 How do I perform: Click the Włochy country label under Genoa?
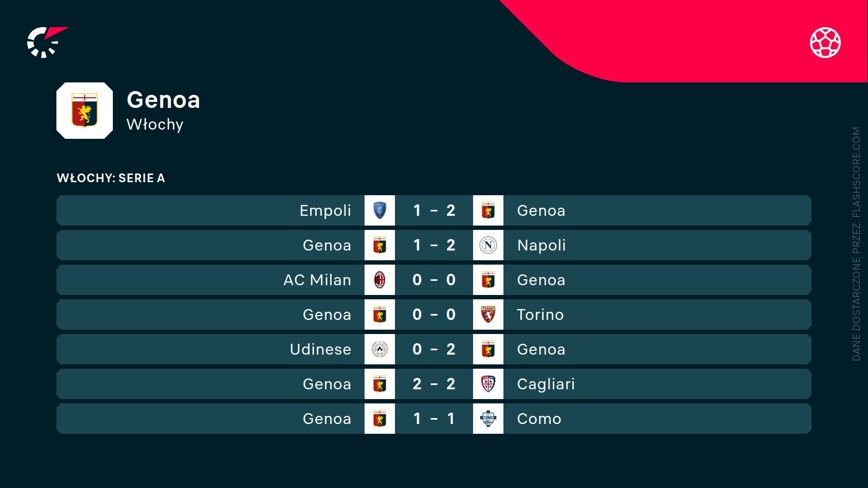(155, 124)
